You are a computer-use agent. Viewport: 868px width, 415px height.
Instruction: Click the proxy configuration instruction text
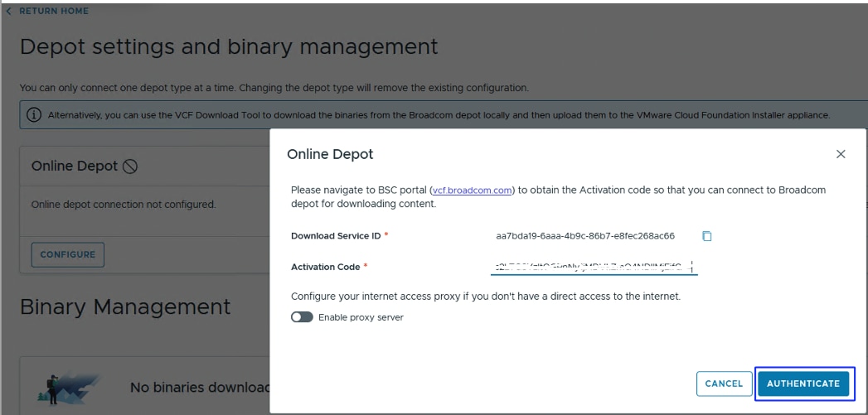pos(486,296)
